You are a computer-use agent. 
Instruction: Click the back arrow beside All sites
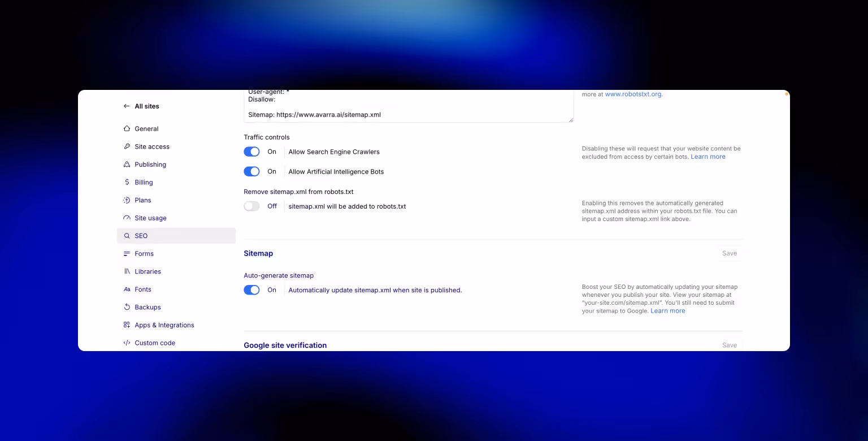coord(127,106)
